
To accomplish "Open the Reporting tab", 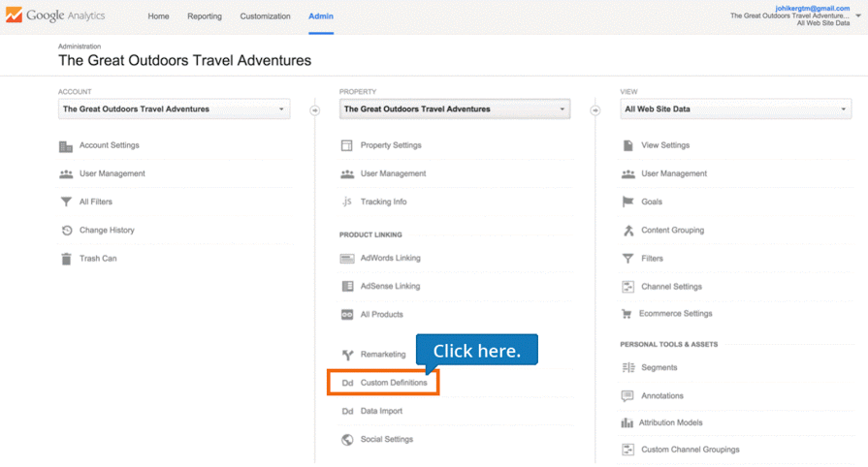I will click(x=205, y=16).
